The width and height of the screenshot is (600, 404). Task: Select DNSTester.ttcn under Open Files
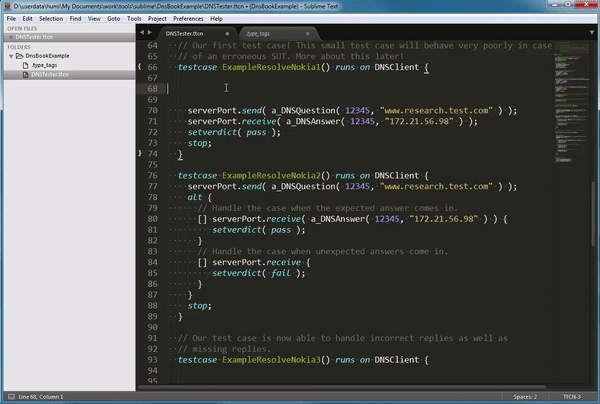(x=34, y=37)
